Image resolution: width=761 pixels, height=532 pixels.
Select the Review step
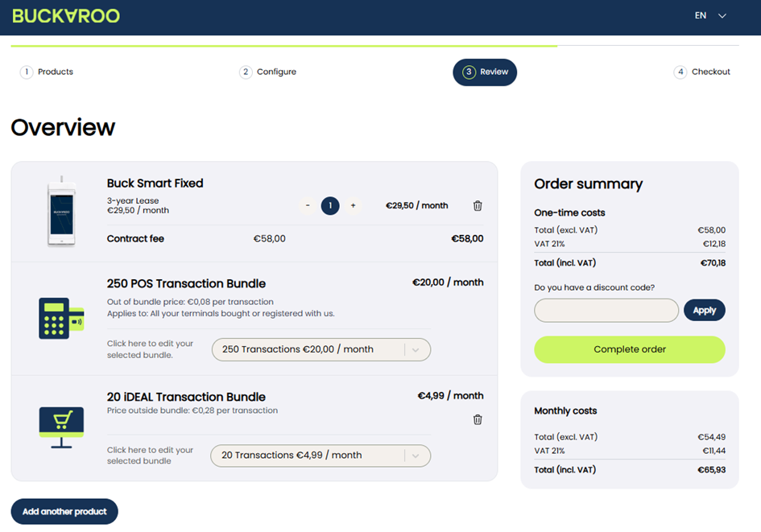[x=485, y=72]
